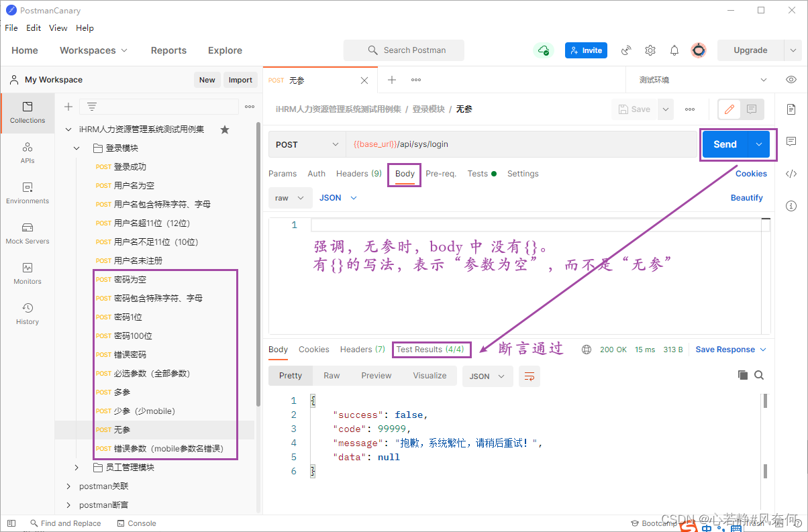Screen dimensions: 808x532
Task: Open the View menu
Action: point(58,28)
